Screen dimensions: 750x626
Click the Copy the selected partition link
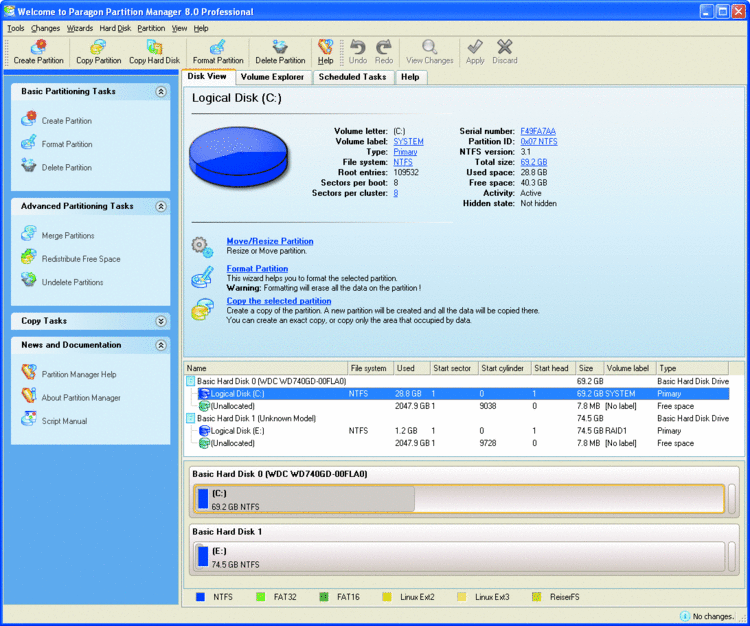pos(279,301)
